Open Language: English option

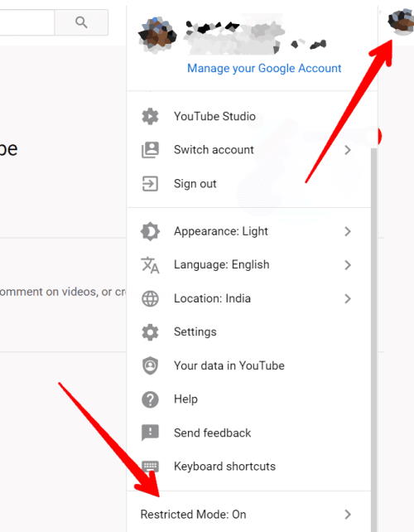(x=249, y=265)
